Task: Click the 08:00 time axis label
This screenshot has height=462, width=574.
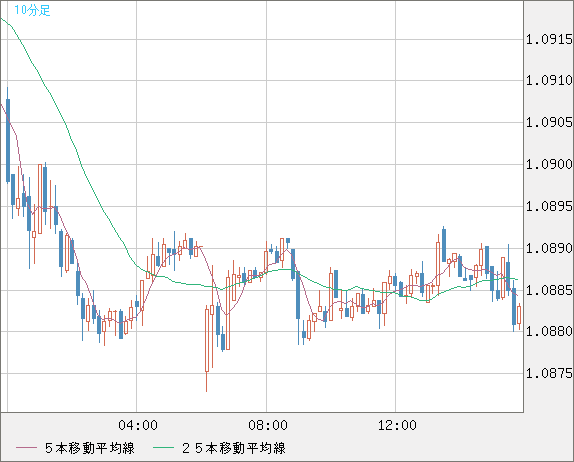Action: (x=268, y=425)
